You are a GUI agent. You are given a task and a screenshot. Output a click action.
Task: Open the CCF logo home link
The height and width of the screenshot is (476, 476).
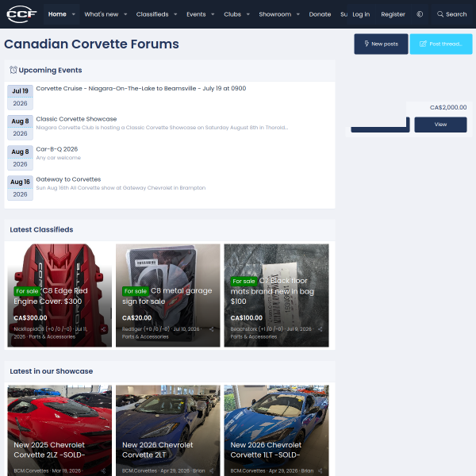pyautogui.click(x=21, y=14)
